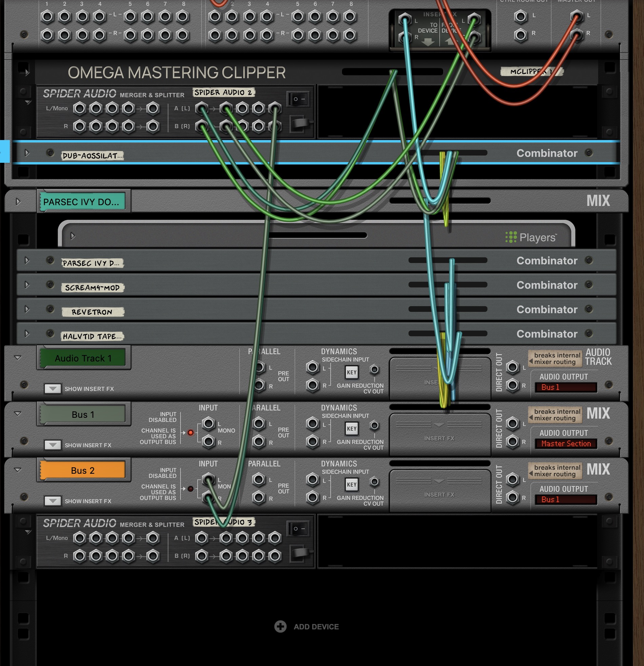
Task: Expand the Omega Mastering Clipper combinator
Action: [x=27, y=72]
